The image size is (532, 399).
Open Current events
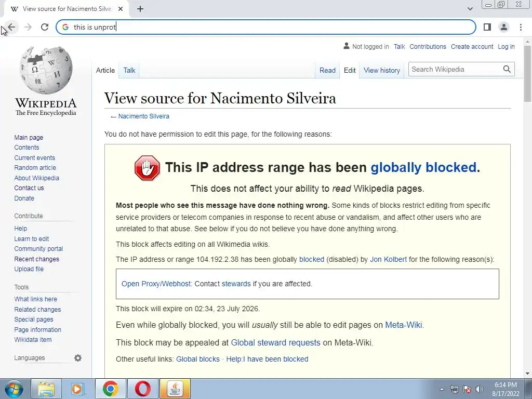click(34, 158)
